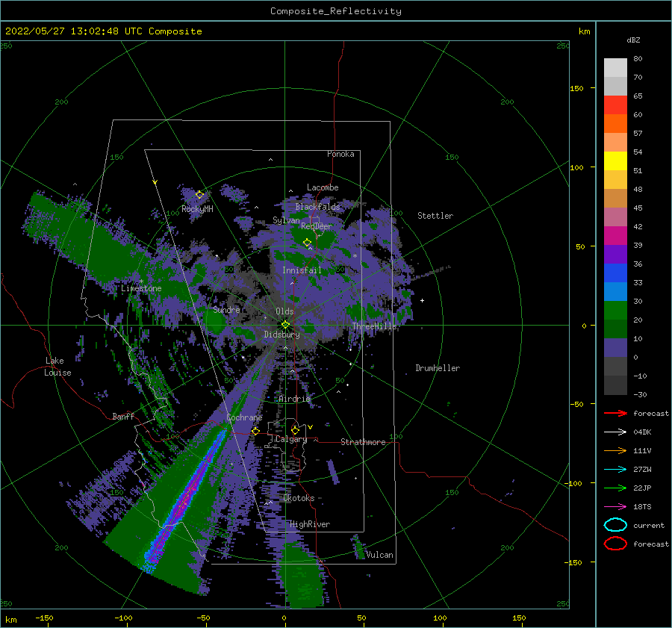
Task: Click the RockyMH label
Action: point(197,209)
